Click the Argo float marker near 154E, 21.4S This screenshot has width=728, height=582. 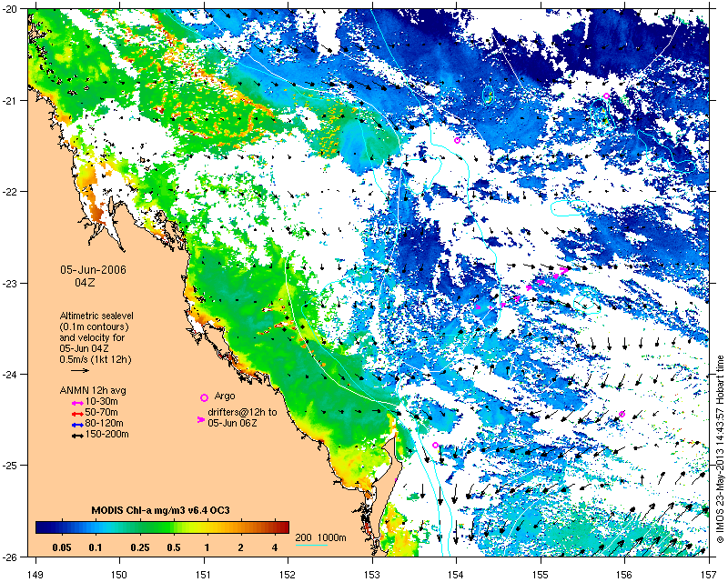[457, 141]
